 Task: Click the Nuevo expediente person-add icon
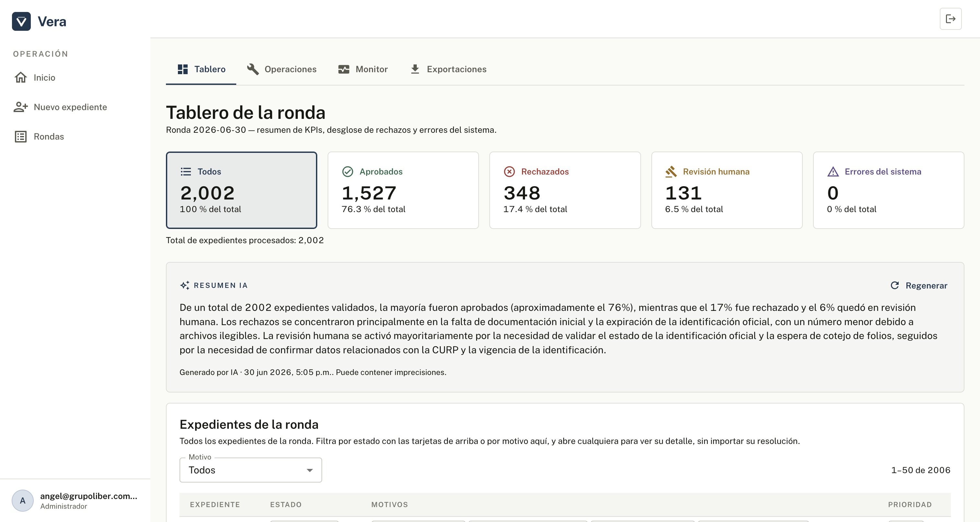coord(20,107)
